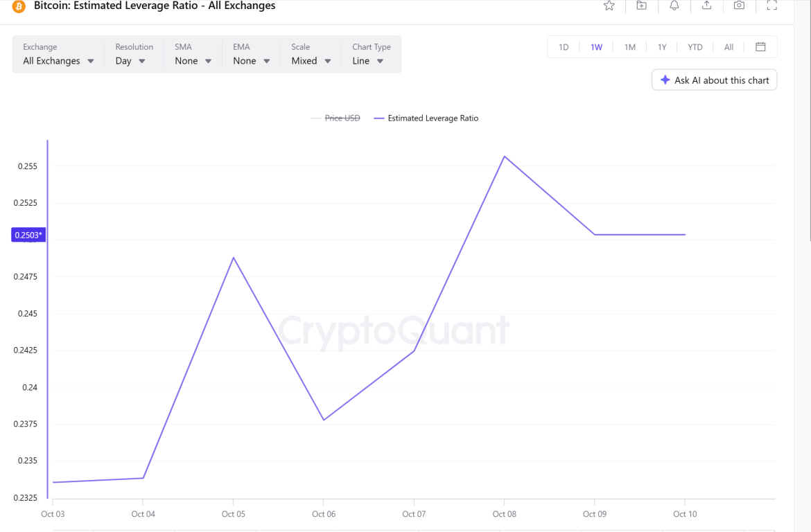Select the 1M time range
This screenshot has width=811, height=532.
(629, 47)
